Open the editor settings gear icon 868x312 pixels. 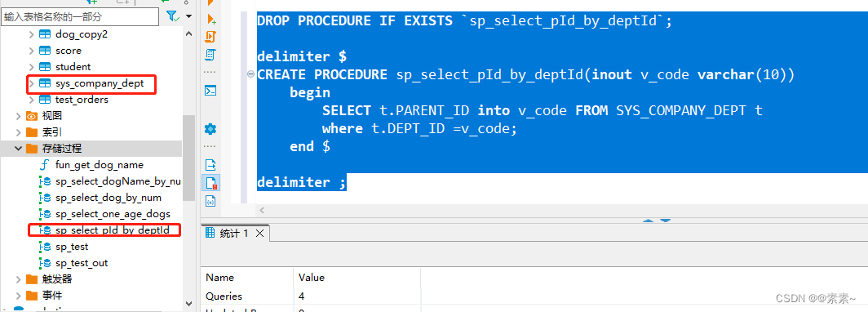[x=211, y=129]
